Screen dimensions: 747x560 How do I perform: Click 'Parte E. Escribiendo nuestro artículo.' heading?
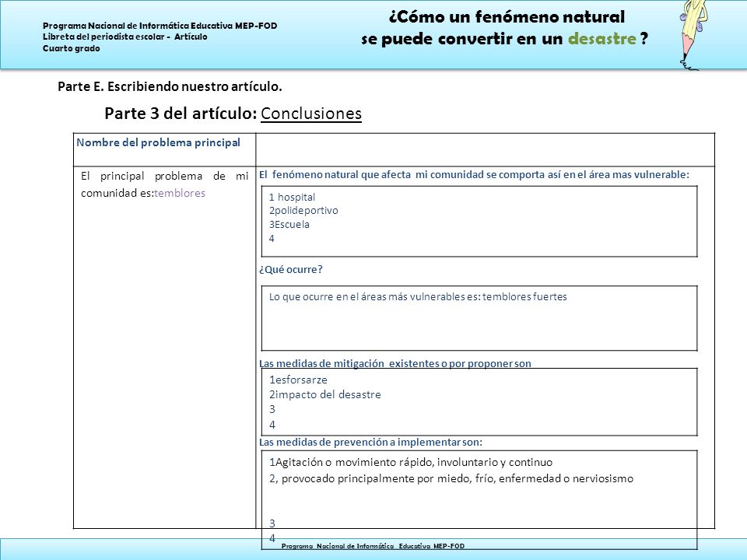click(x=170, y=86)
